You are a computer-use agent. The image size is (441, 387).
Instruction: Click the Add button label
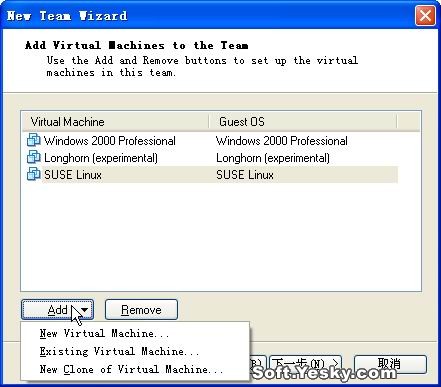[57, 310]
